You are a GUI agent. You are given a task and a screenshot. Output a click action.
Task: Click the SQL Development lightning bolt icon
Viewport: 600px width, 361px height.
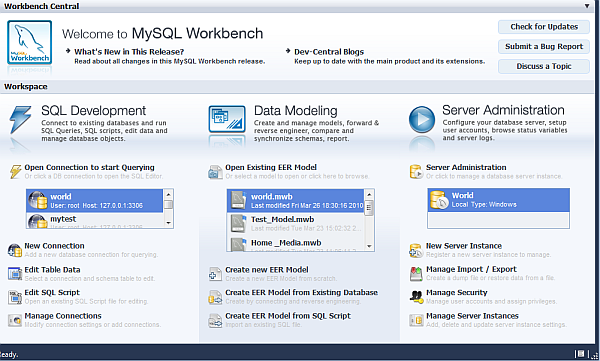[20, 119]
